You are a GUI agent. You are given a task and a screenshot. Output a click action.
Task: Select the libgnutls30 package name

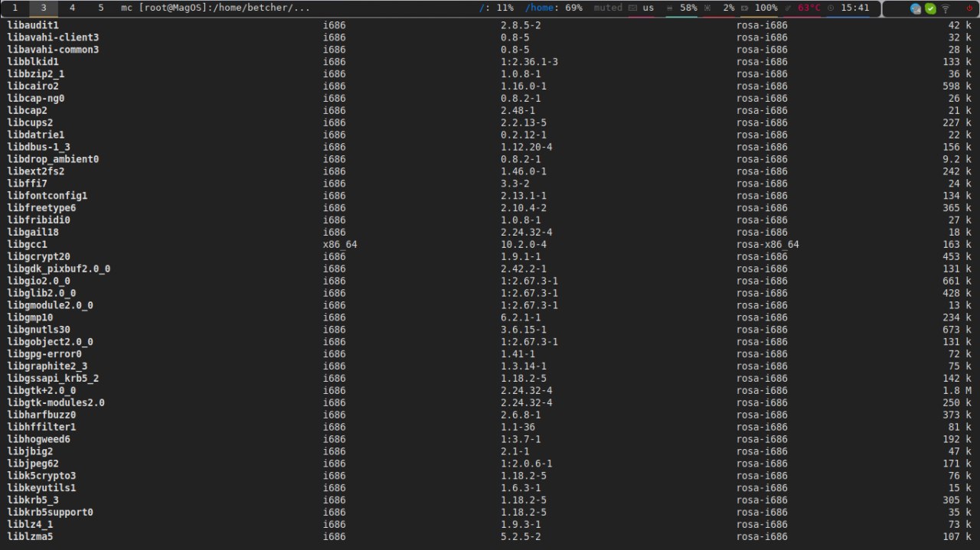pos(39,330)
